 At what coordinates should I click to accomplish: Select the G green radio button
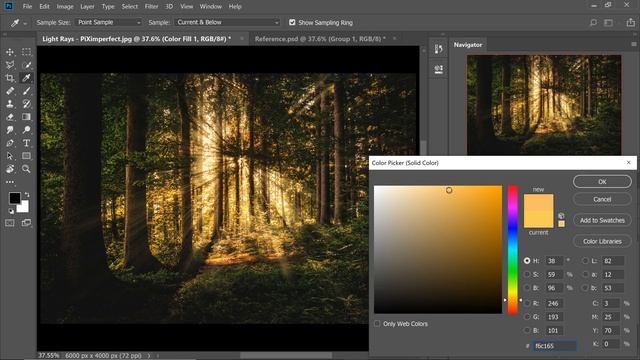[527, 317]
